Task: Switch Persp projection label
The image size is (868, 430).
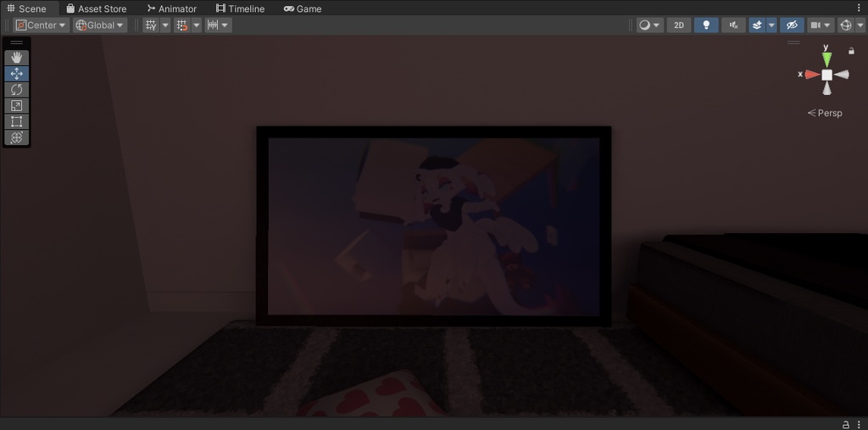Action: [825, 113]
